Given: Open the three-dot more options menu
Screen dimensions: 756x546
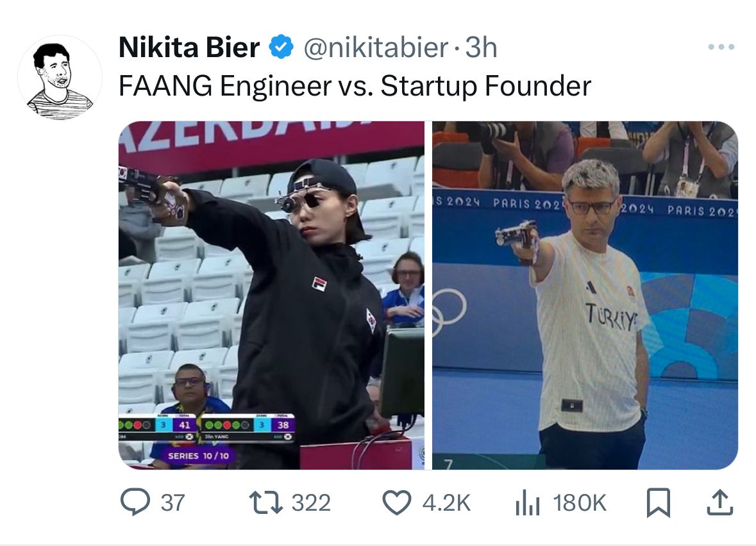Looking at the screenshot, I should click(721, 47).
